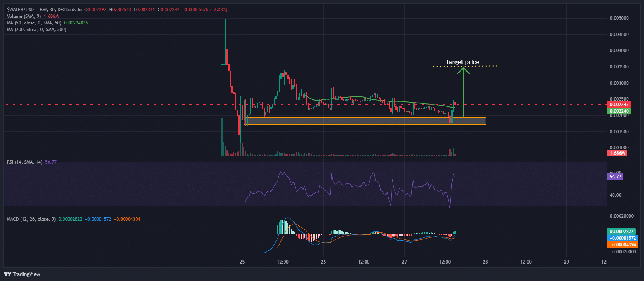Click the blue -0.00001572 MACD line label
This screenshot has width=644, height=281.
pyautogui.click(x=622, y=238)
